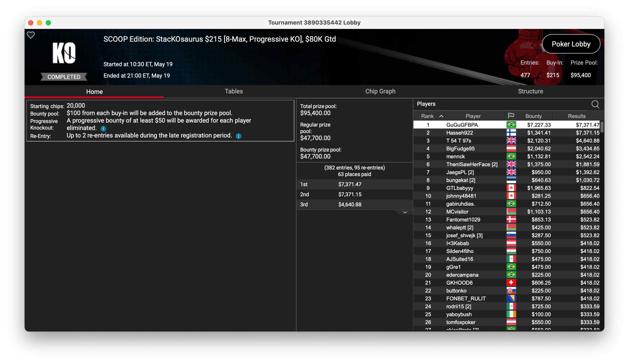Sort players by Rank column arrow

(441, 116)
